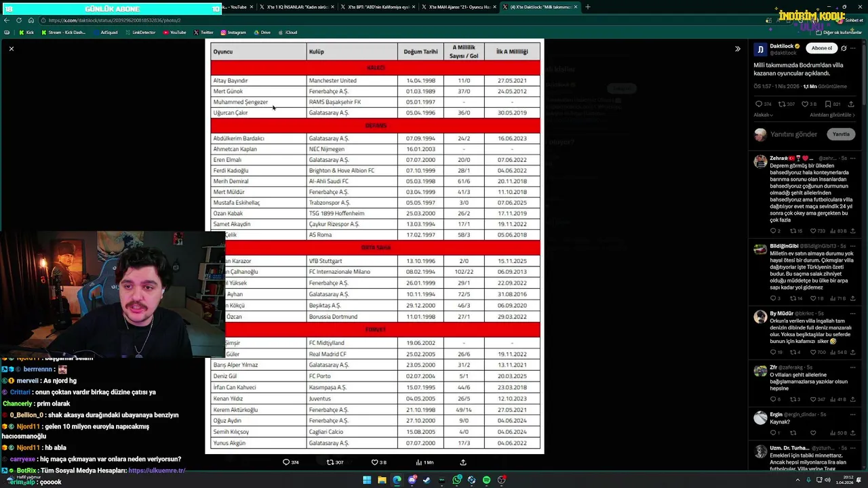Open the iCloud bookmark
The height and width of the screenshot is (488, 868).
click(288, 33)
